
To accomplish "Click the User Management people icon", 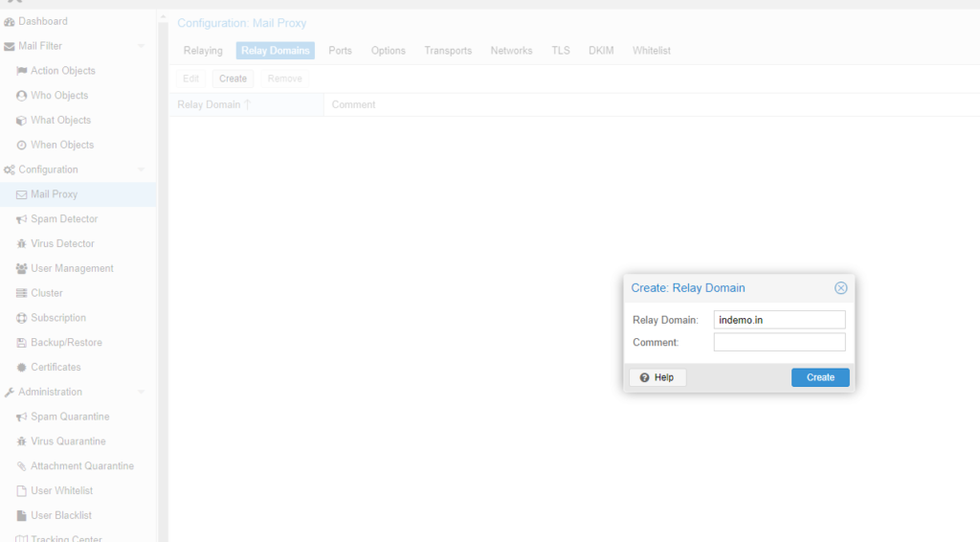I will (21, 268).
